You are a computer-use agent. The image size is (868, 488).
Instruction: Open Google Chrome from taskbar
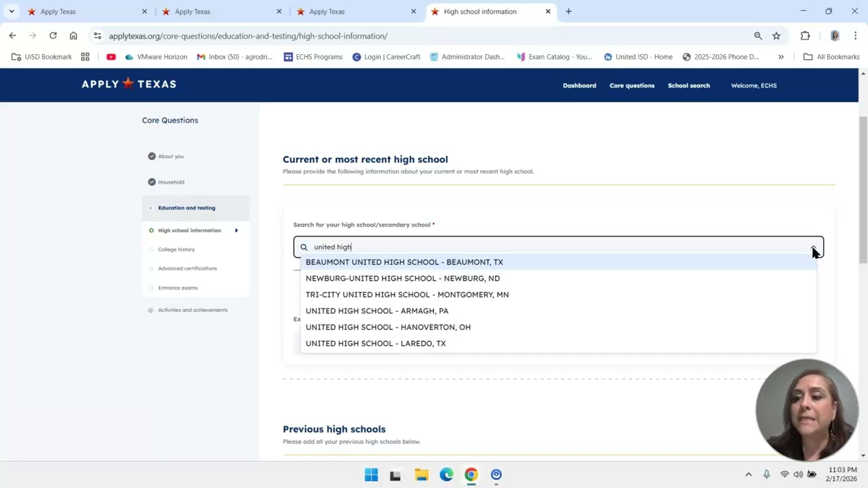tap(471, 474)
